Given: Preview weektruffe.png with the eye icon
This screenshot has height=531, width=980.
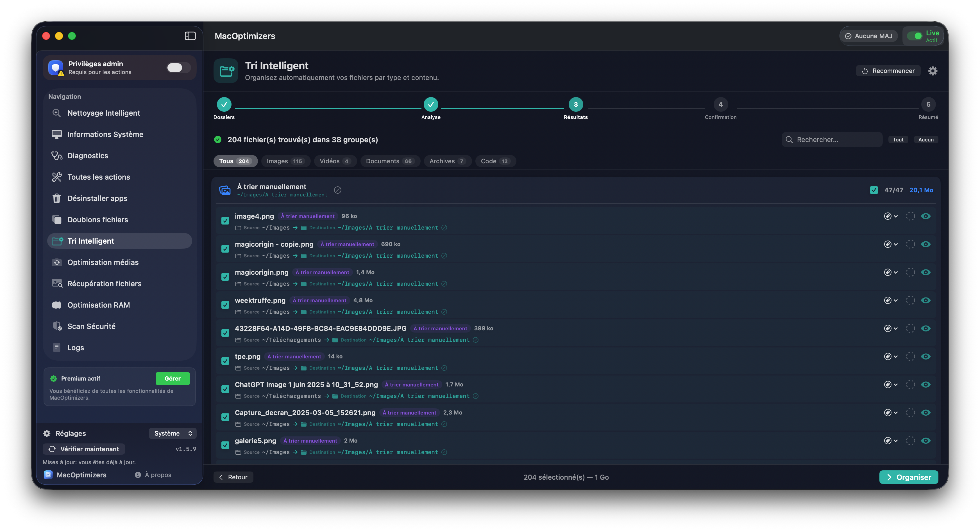Looking at the screenshot, I should click(x=926, y=300).
